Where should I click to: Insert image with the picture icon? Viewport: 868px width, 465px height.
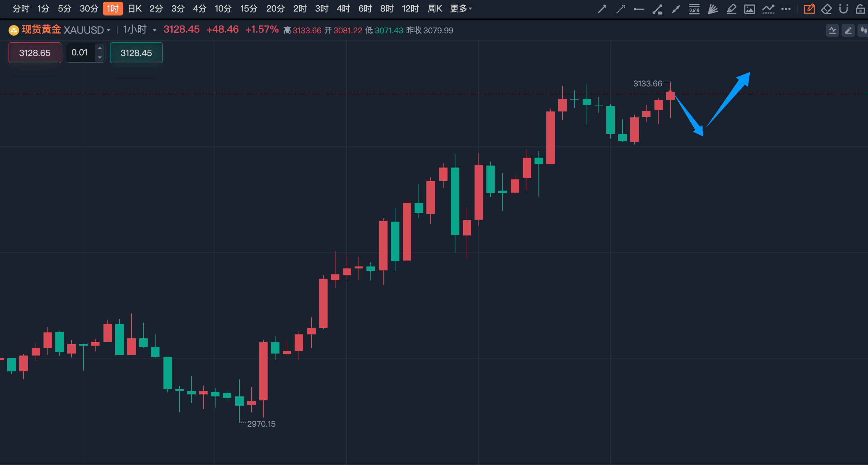[x=749, y=9]
